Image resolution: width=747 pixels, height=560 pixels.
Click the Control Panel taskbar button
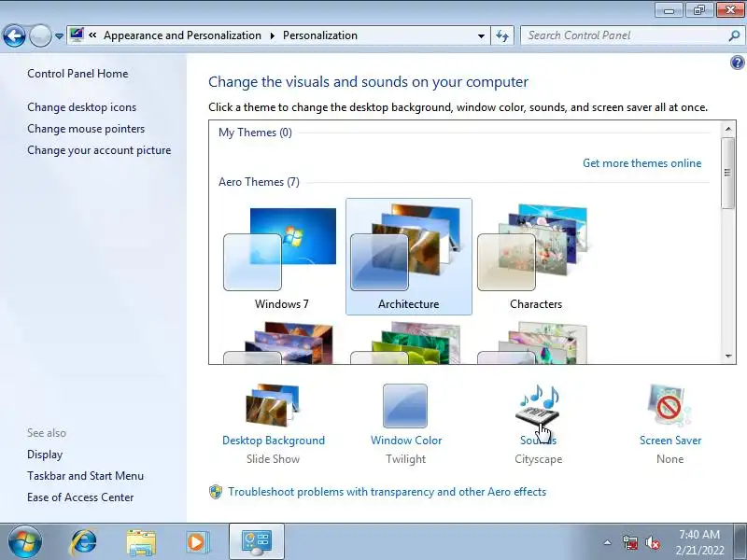coord(257,542)
